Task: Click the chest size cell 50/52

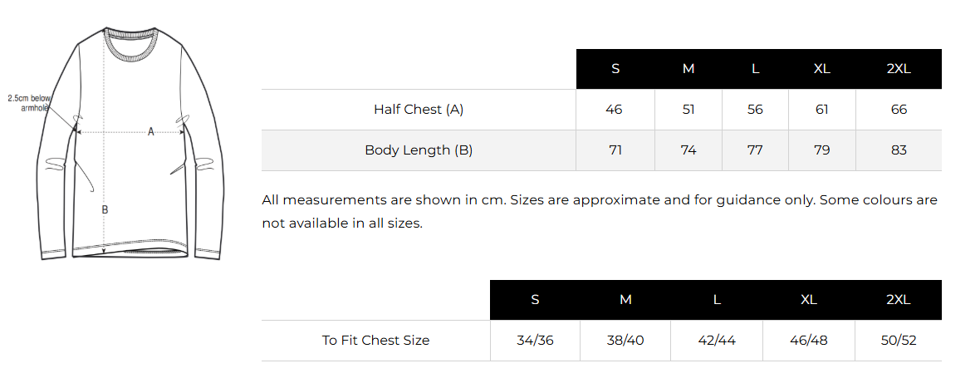Action: pos(898,341)
